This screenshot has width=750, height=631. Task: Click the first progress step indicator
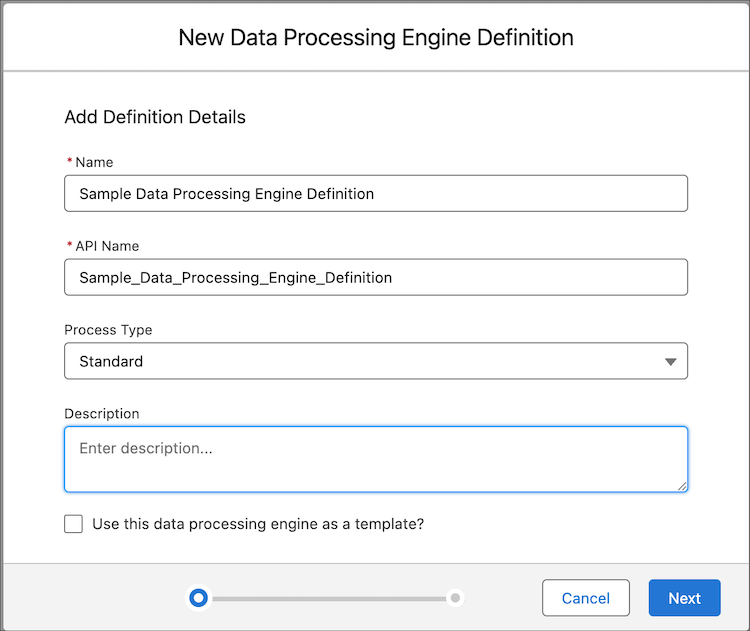click(199, 598)
